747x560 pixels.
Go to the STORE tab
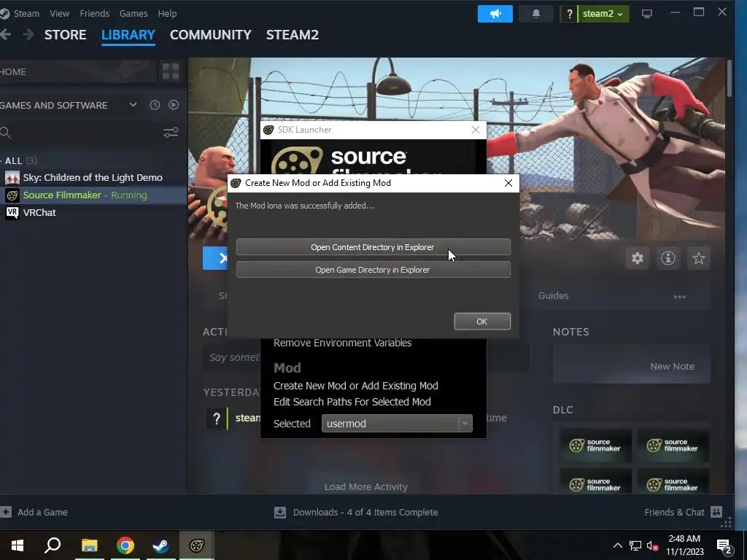65,35
